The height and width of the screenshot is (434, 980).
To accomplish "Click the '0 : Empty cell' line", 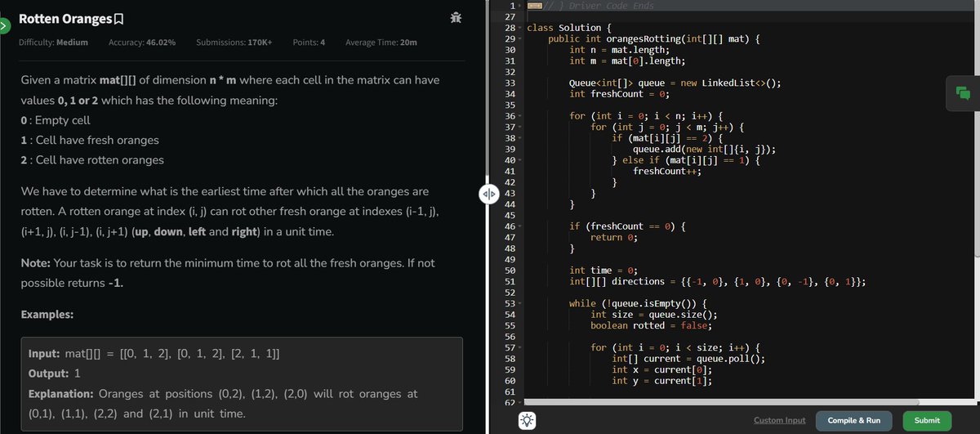I will click(54, 120).
